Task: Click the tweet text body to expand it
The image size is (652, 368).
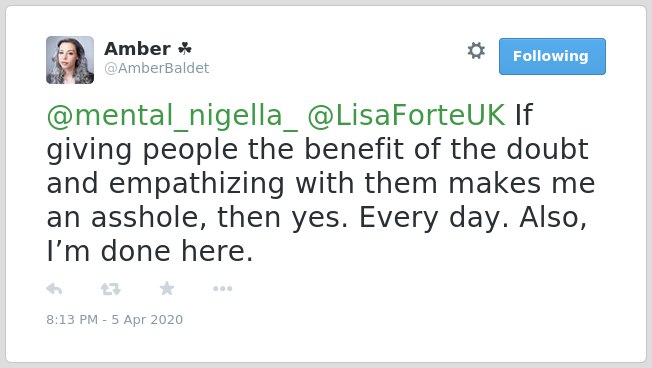Action: (x=321, y=183)
